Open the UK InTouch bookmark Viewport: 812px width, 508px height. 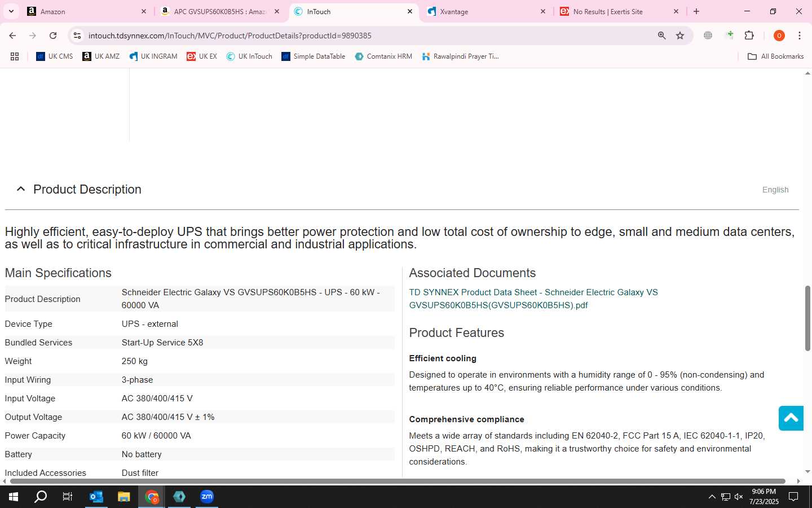(x=249, y=56)
